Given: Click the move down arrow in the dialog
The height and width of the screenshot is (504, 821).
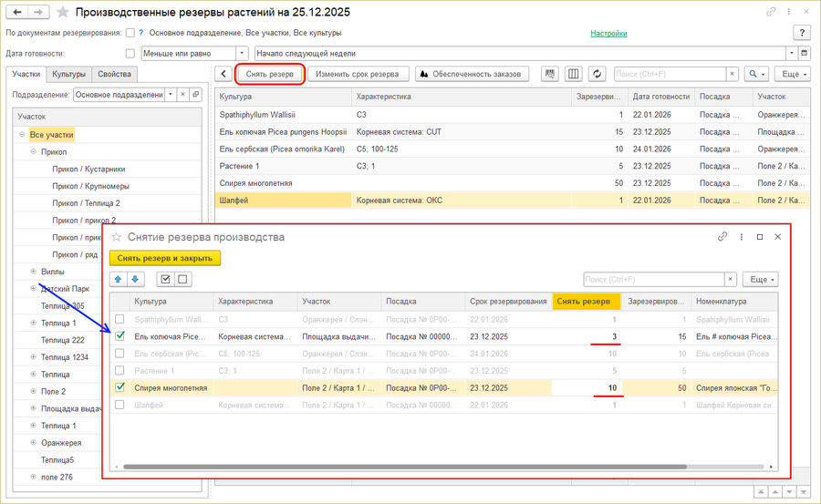Looking at the screenshot, I should (x=135, y=280).
